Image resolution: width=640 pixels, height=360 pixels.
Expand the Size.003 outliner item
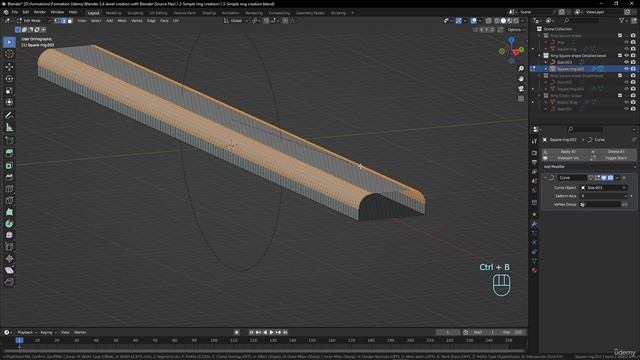point(546,62)
